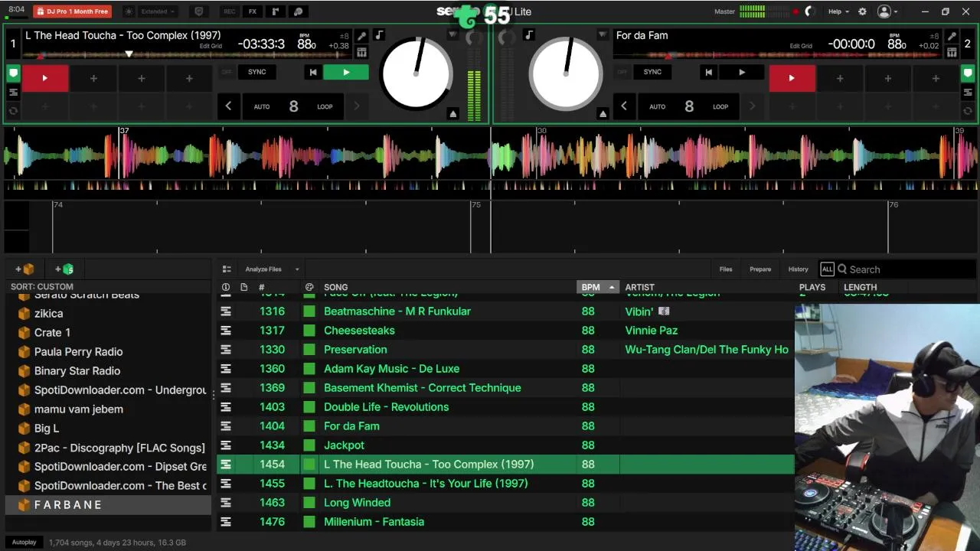Seek in deck 2 track overview waveform
The image size is (980, 551).
point(777,55)
